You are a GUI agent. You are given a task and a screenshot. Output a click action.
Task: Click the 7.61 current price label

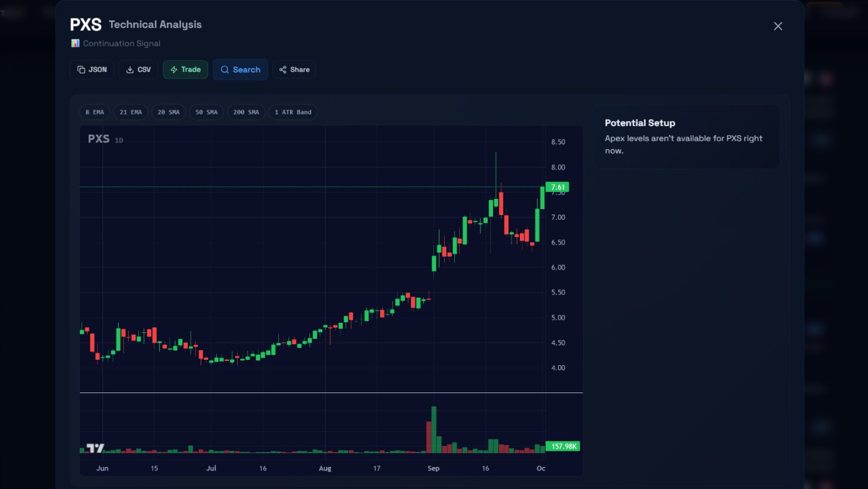coord(557,187)
